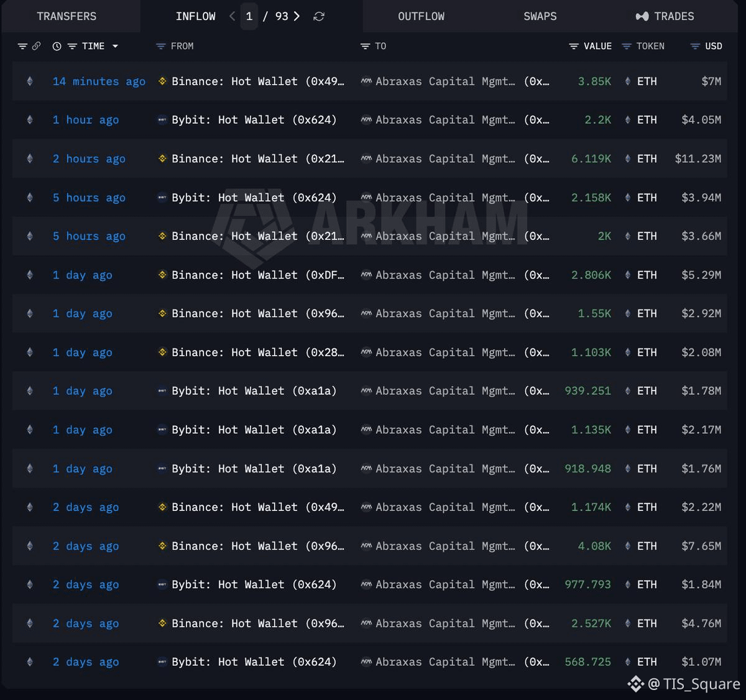Select the value 939.251

pyautogui.click(x=588, y=391)
